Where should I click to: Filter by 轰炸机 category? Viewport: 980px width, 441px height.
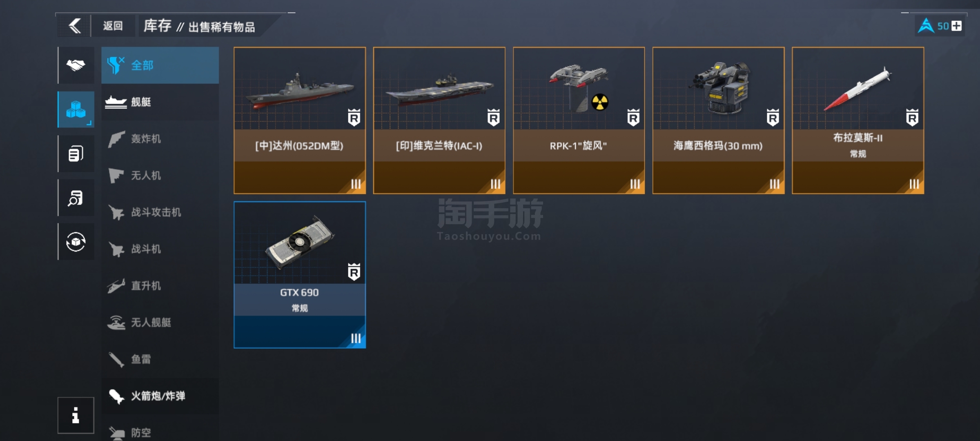[x=160, y=139]
